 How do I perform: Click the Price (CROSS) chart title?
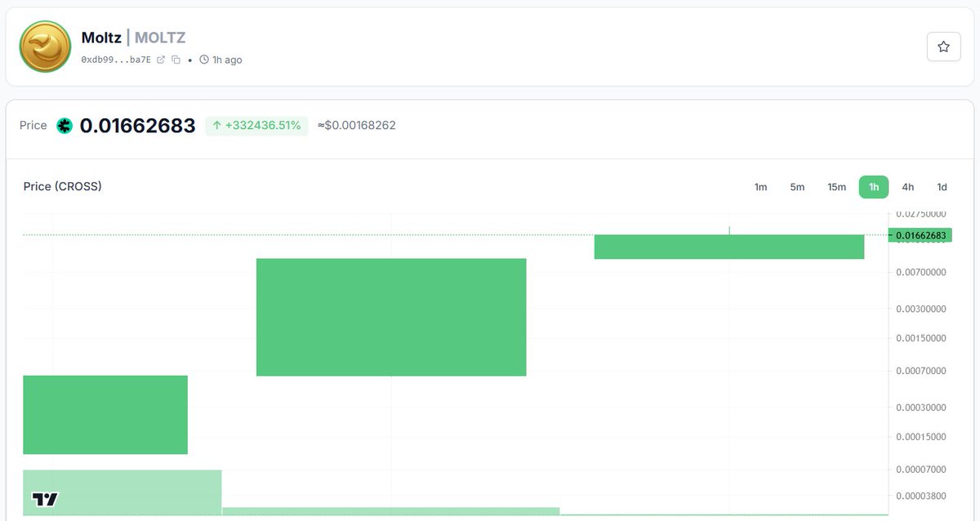coord(63,186)
